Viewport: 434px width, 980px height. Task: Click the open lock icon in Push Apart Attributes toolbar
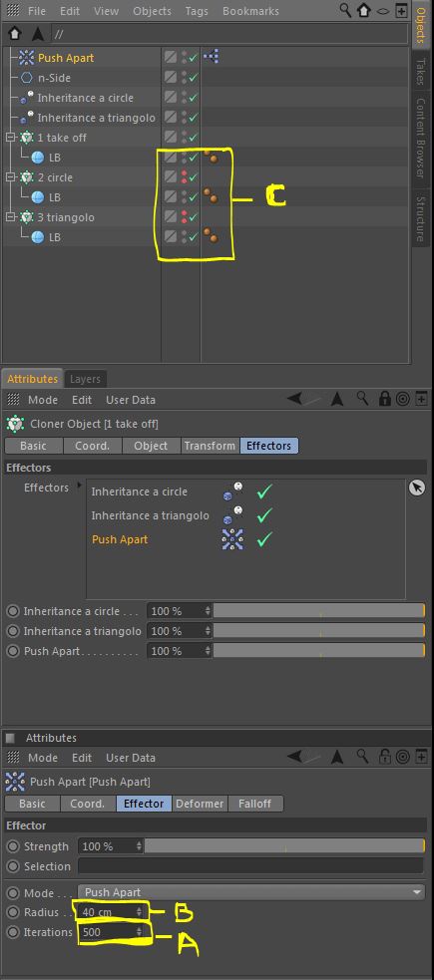384,757
